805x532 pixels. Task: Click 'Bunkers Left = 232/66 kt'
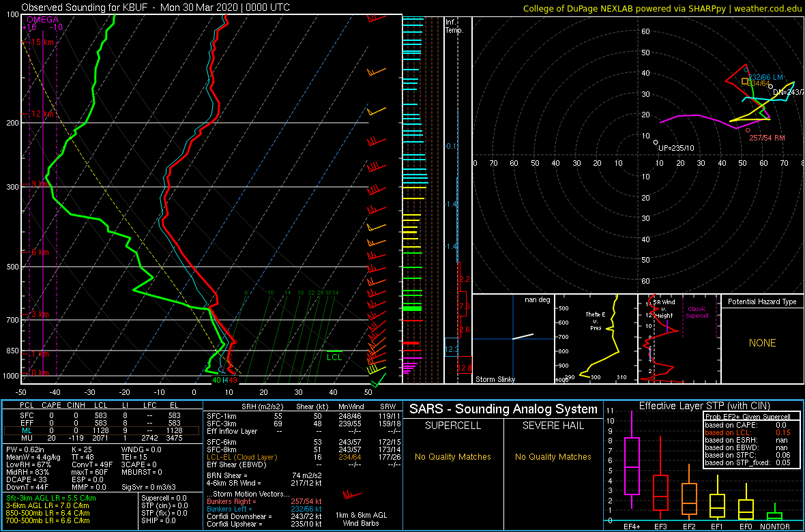click(264, 508)
